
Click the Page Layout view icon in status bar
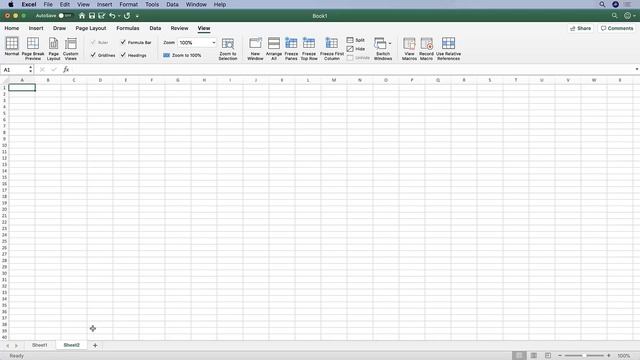tap(533, 356)
